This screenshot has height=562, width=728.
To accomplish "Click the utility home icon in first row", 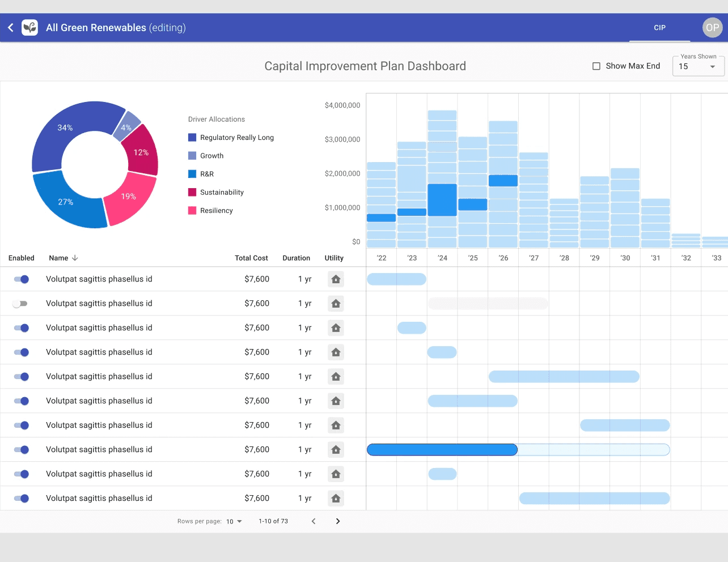I will [x=336, y=279].
